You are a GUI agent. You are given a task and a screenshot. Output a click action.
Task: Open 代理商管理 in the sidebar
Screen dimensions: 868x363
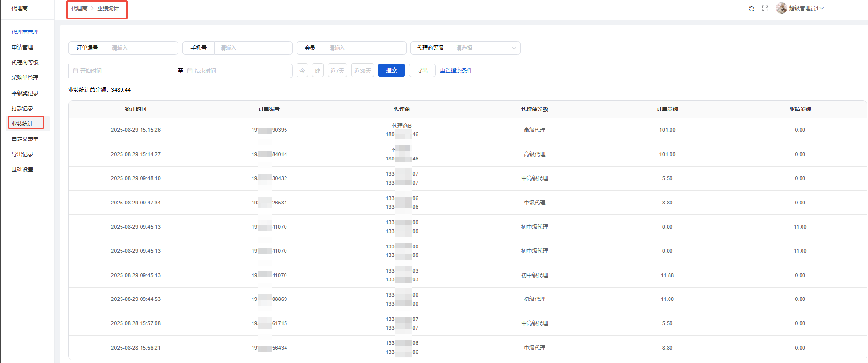(25, 32)
